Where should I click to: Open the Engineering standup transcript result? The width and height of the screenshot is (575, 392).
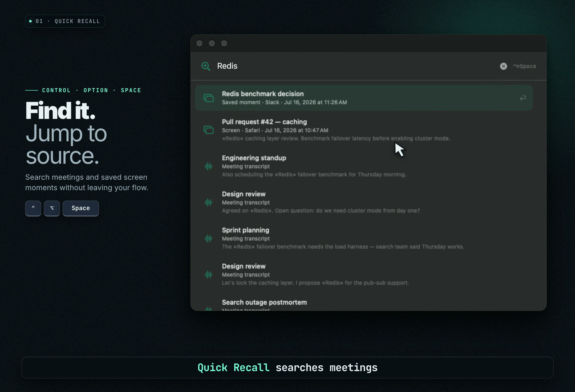click(x=364, y=166)
